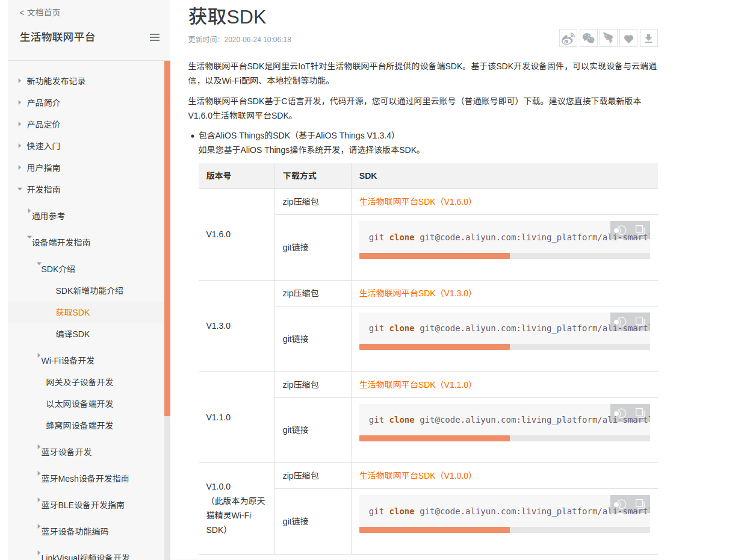Expand the 通用参考 node arrow

click(x=29, y=211)
